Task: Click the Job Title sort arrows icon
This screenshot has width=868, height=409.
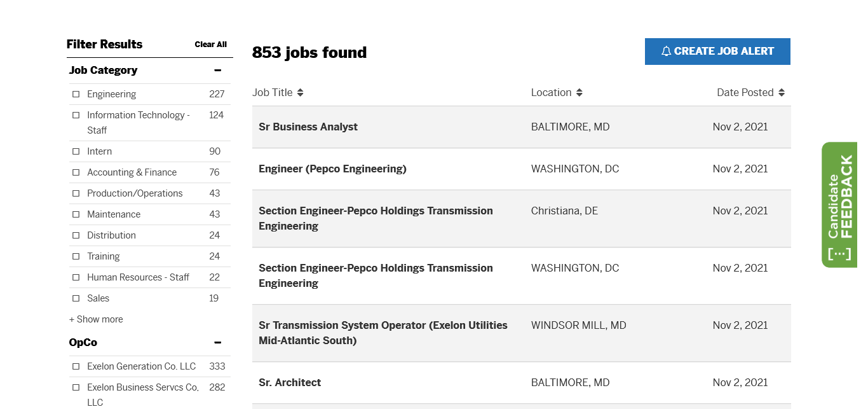Action: 301,93
